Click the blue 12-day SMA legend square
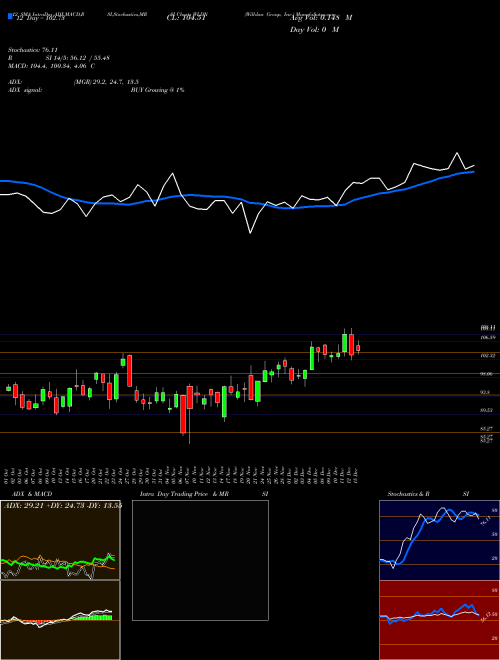 (x=10, y=17)
